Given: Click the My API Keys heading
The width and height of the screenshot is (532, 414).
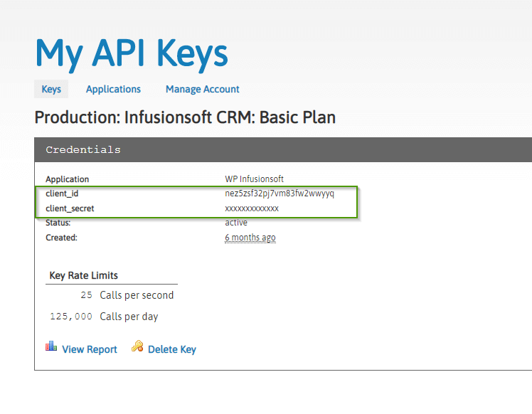Looking at the screenshot, I should (132, 54).
